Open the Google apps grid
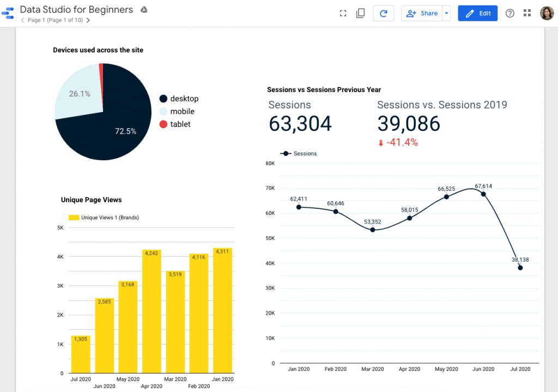The image size is (558, 392). [527, 14]
